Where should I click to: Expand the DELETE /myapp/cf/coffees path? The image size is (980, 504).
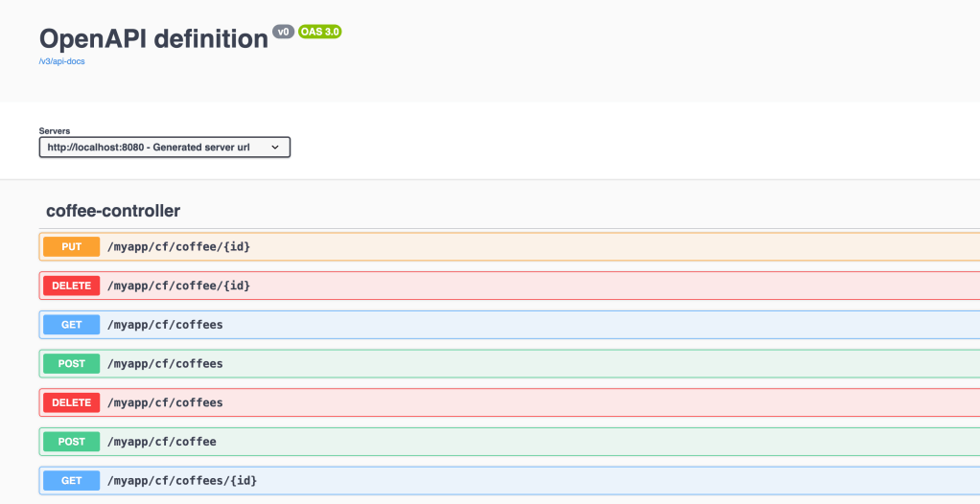click(165, 402)
